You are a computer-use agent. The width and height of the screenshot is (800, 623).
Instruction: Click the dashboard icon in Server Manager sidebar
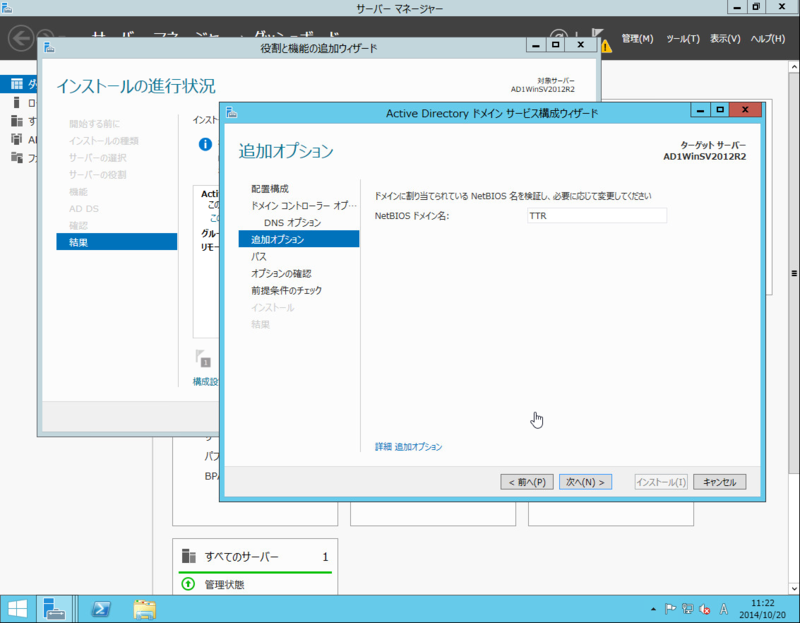(x=17, y=84)
